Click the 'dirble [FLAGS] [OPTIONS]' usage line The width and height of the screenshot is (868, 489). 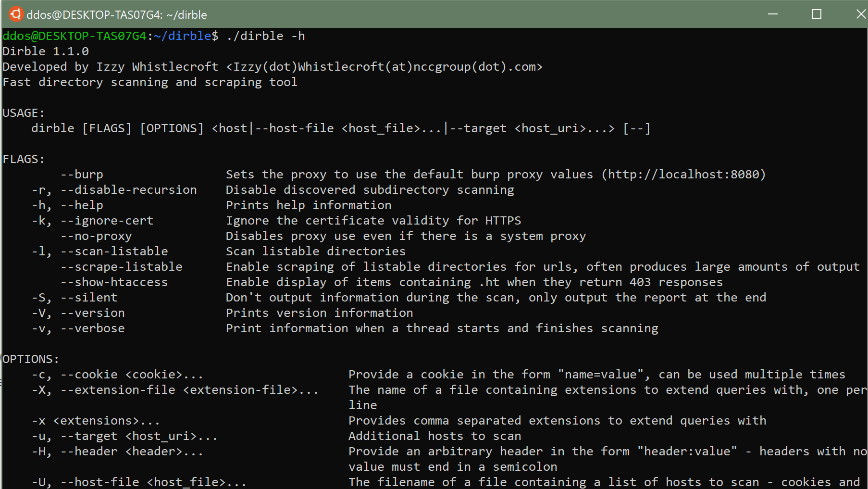point(341,128)
